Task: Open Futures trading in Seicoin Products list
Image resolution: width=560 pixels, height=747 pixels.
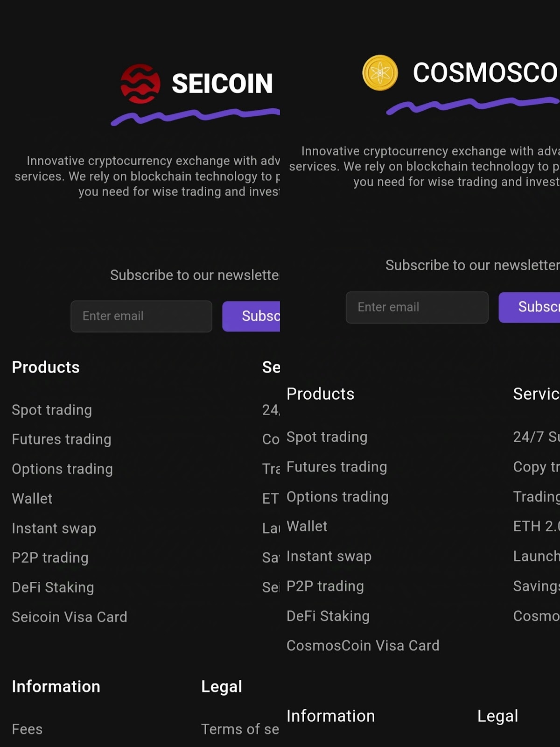Action: 62,439
